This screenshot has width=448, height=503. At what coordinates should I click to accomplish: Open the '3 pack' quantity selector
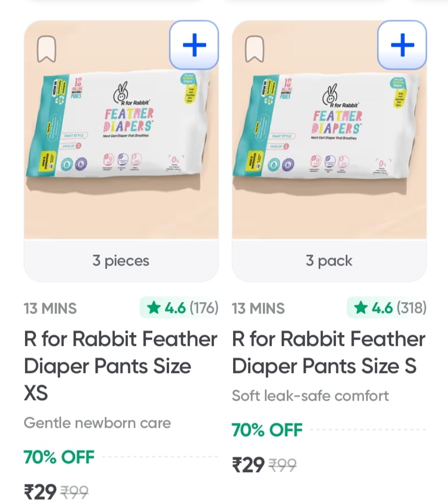329,261
